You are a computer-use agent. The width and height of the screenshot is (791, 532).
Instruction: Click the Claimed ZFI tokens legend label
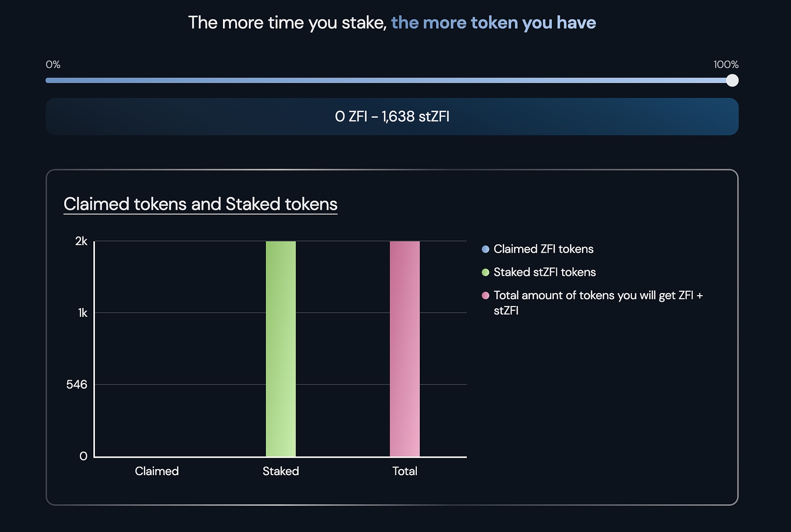click(543, 249)
